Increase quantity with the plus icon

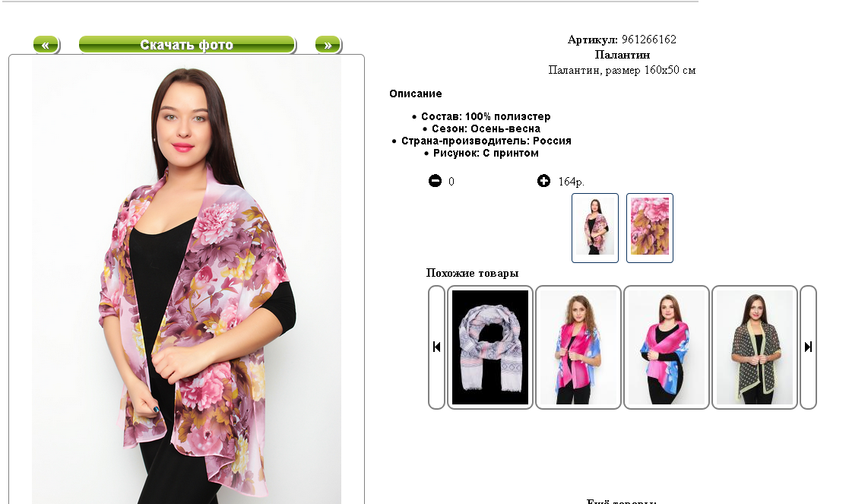click(543, 181)
